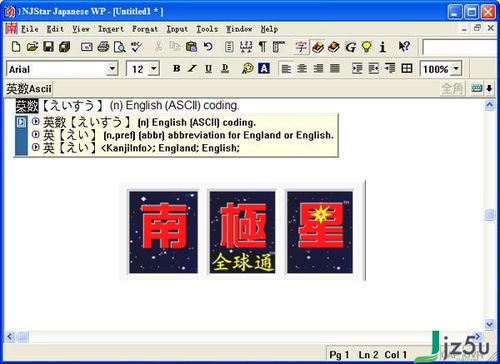The image size is (500, 364).
Task: Expand the Arial font name dropdown
Action: tap(112, 69)
